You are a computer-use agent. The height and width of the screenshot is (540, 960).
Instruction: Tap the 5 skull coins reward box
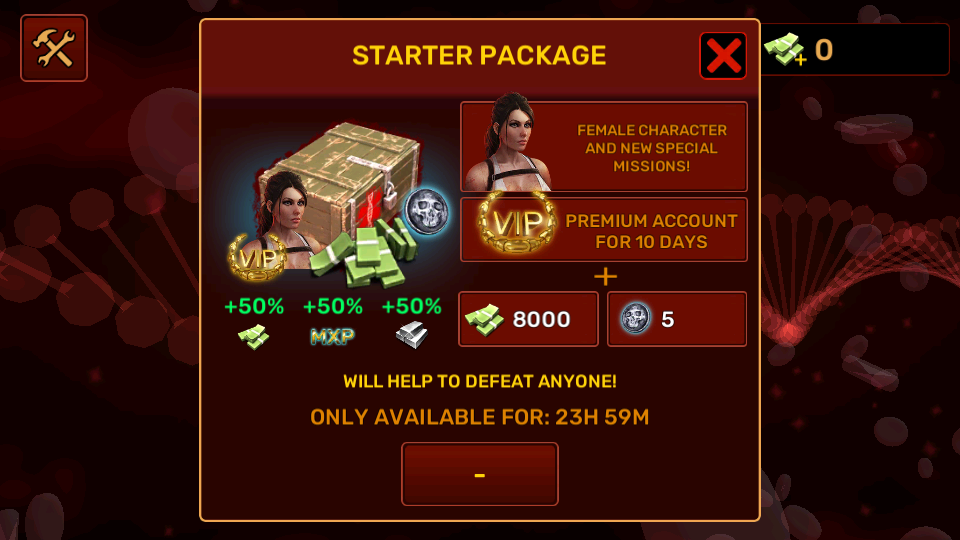point(677,319)
